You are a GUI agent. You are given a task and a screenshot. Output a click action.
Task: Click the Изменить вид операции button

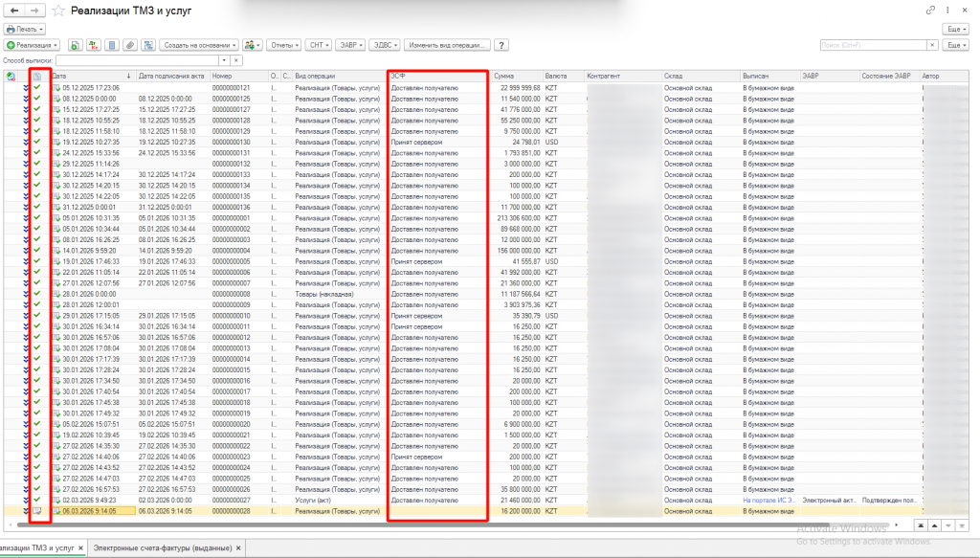pos(448,45)
